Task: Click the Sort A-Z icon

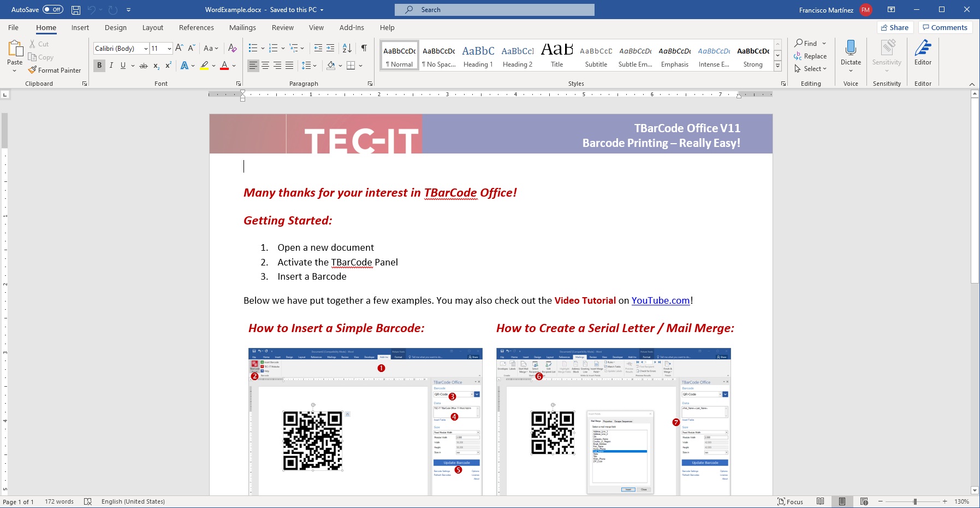Action: click(x=347, y=48)
